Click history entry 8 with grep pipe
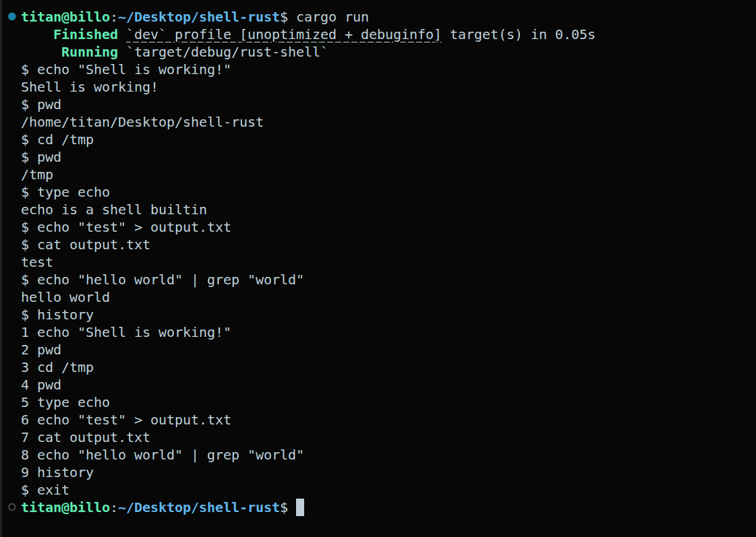Viewport: 756px width, 537px height. click(x=162, y=455)
